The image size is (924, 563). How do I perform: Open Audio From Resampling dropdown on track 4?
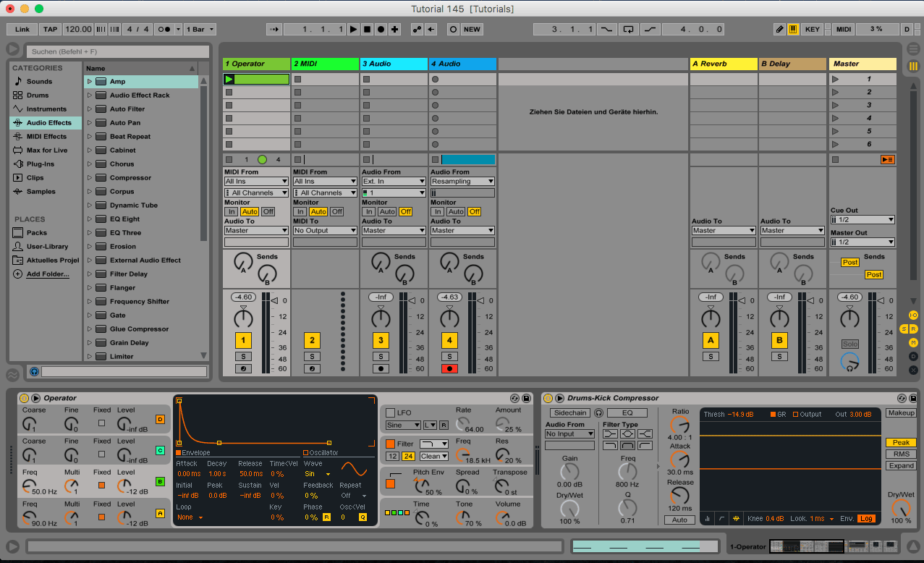click(x=462, y=182)
